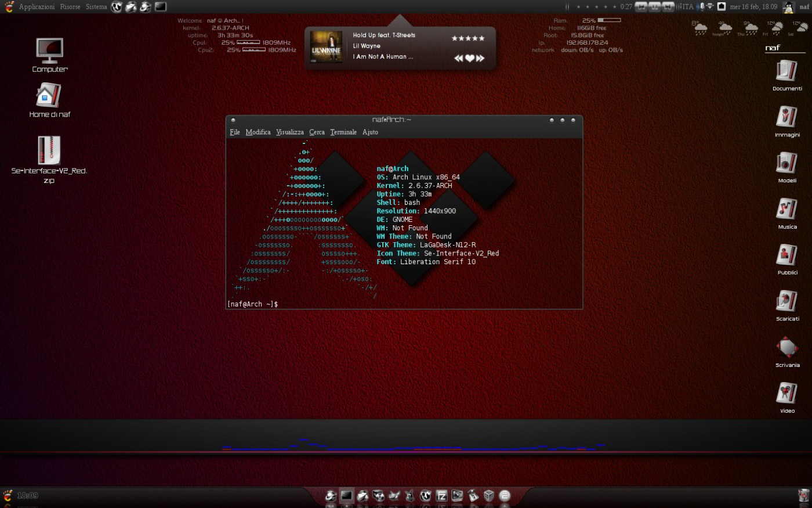Launch VirtualBox cube icon in bottom dock

[489, 496]
